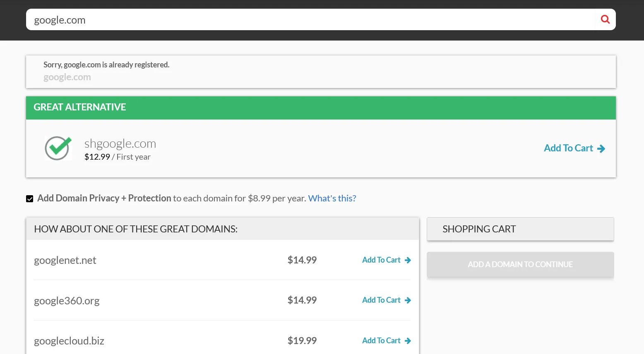Select the googlenet.net domain name

pos(65,260)
